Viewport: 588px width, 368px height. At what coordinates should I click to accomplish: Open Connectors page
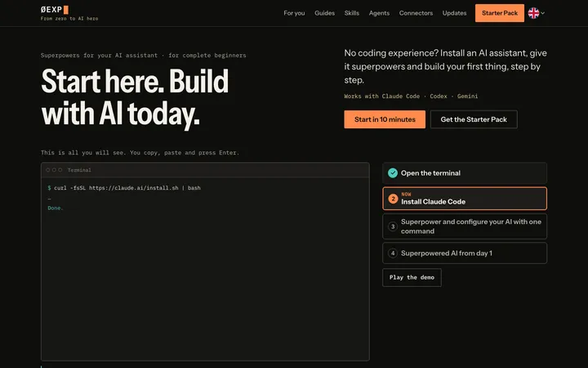[416, 13]
